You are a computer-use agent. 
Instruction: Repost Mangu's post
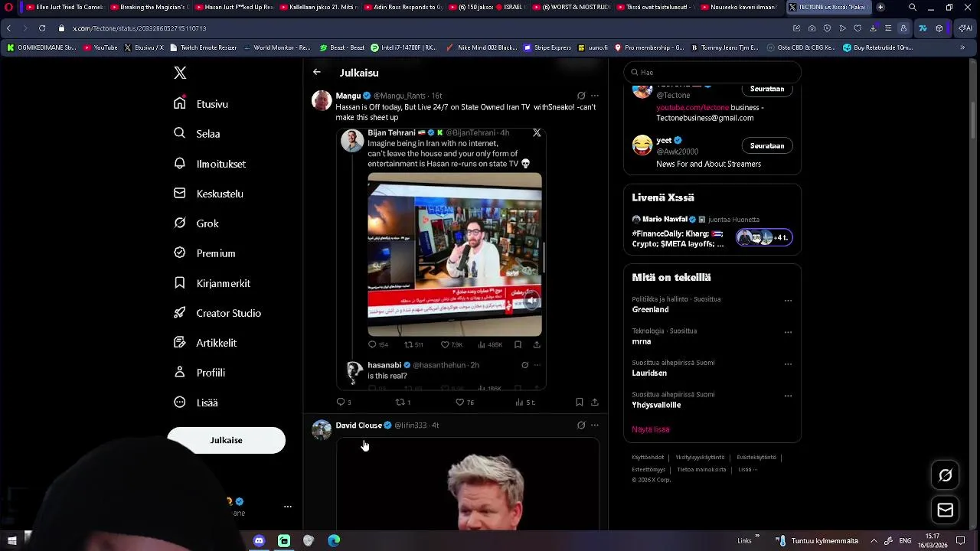(403, 402)
